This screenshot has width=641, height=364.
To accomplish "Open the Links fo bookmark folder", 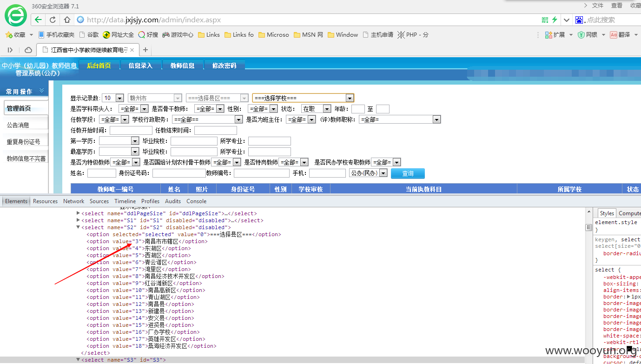I will point(239,34).
